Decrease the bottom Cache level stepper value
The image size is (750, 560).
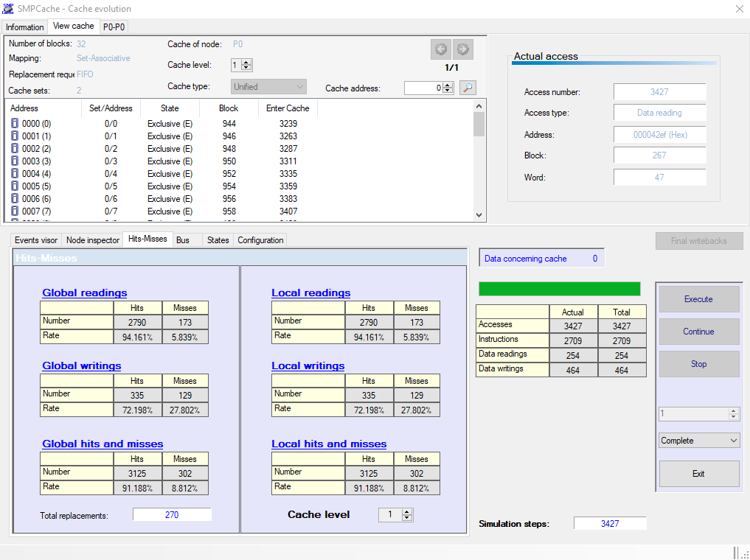(x=407, y=518)
